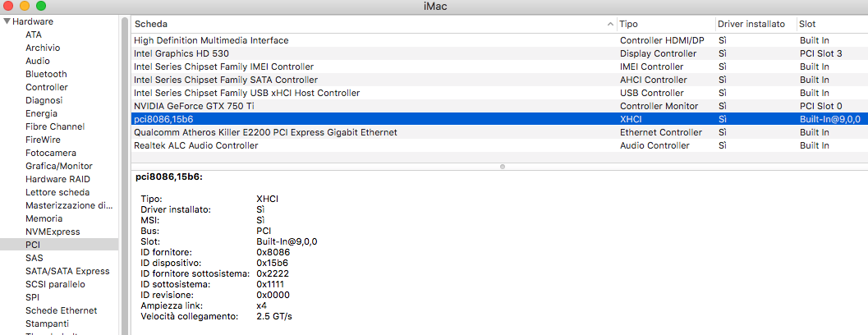
Task: Sort by the Scheda column header
Action: 151,25
